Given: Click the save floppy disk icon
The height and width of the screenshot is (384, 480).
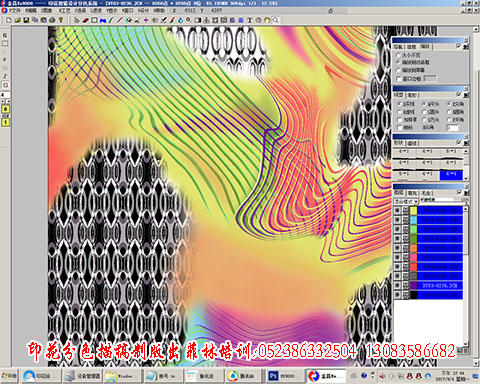Looking at the screenshot, I should (x=26, y=20).
